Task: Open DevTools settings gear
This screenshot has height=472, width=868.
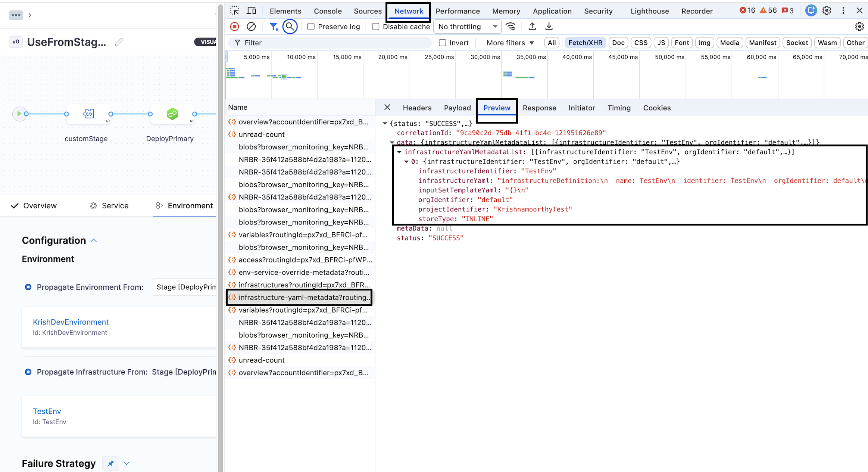Action: (x=827, y=11)
